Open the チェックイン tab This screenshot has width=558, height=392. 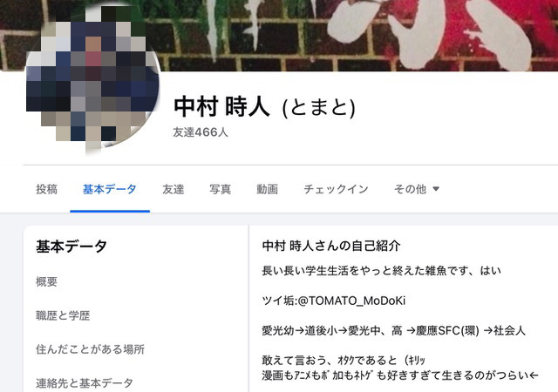click(x=336, y=189)
